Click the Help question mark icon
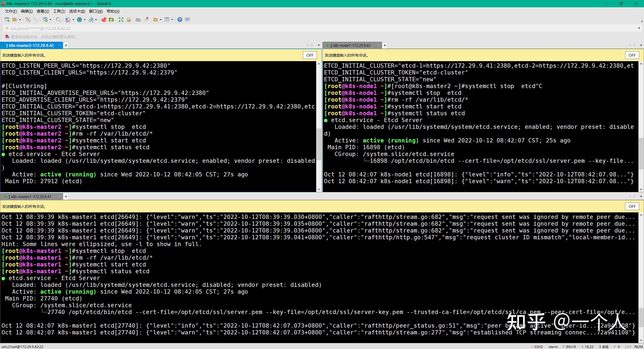The width and height of the screenshot is (644, 349). pyautogui.click(x=179, y=20)
